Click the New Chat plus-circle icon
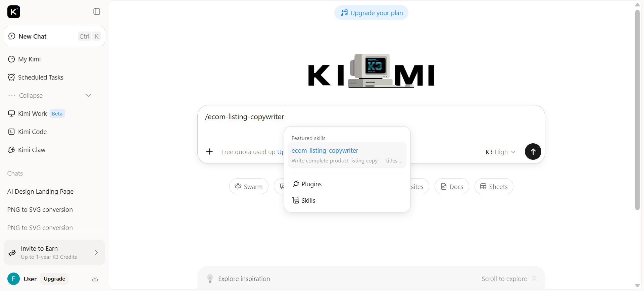 pos(12,36)
